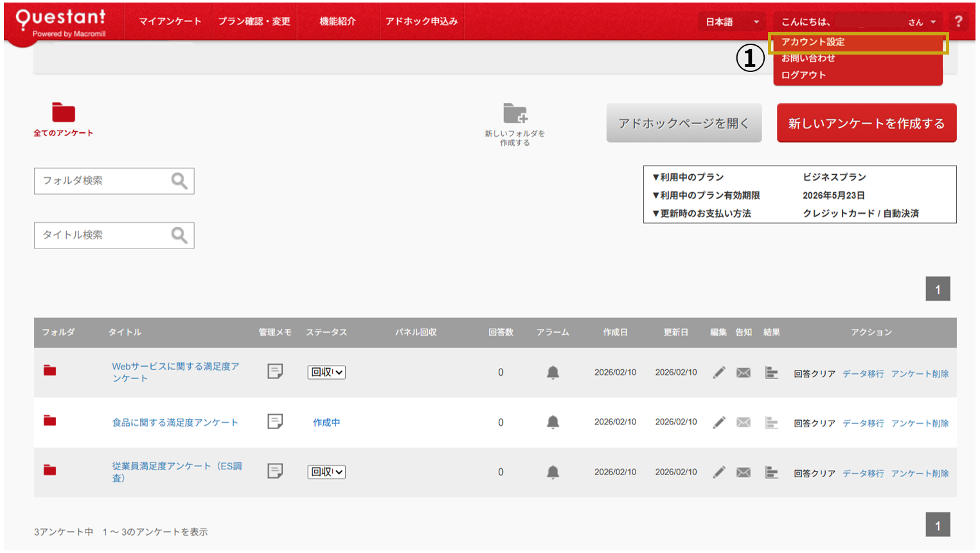Select アカウント設定 from user menu
980x553 pixels.
[813, 42]
